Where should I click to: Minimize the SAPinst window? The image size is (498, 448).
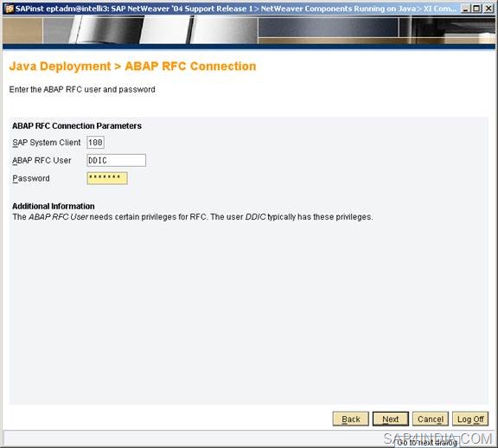pyautogui.click(x=465, y=9)
